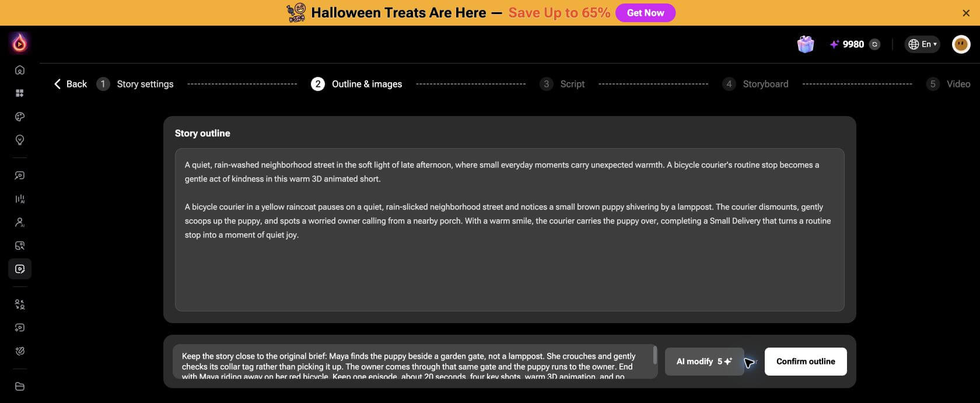Screen dimensions: 980x403
Task: Click the gift box icon
Action: (x=806, y=44)
